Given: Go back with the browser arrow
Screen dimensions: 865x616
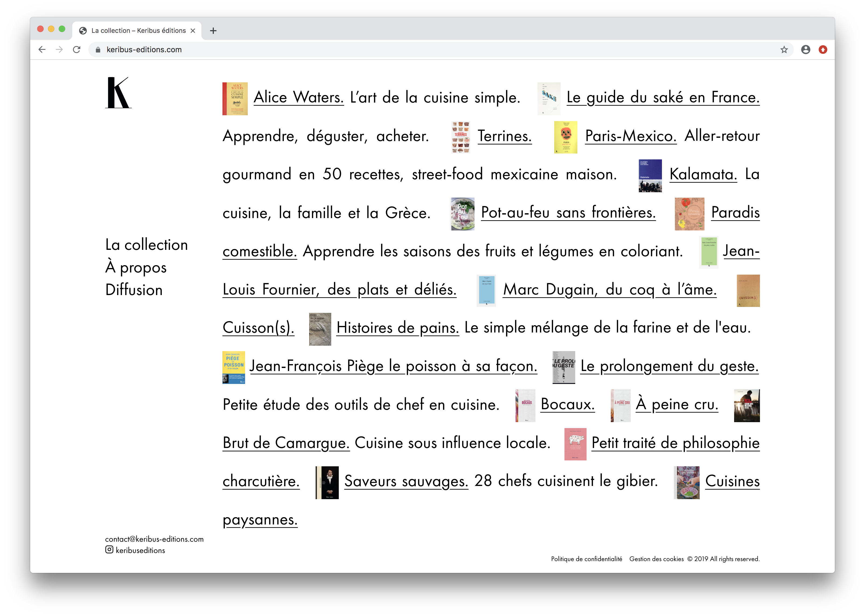Looking at the screenshot, I should [42, 50].
